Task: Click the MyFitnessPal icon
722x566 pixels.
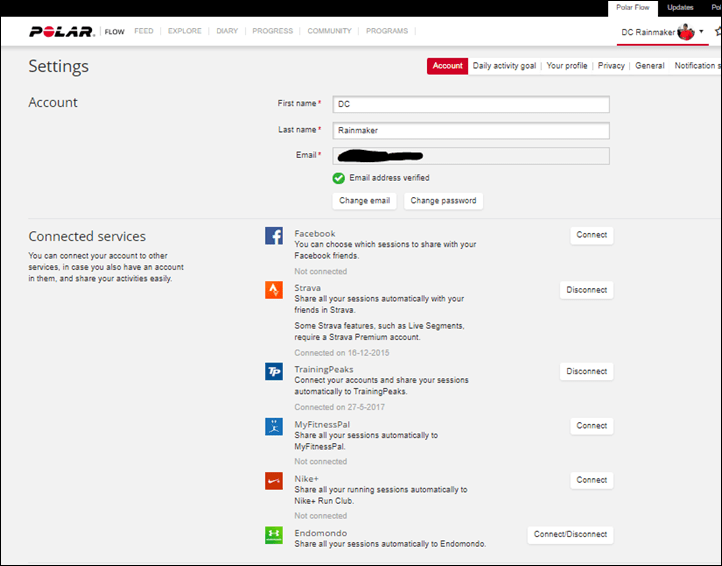Action: coord(274,426)
